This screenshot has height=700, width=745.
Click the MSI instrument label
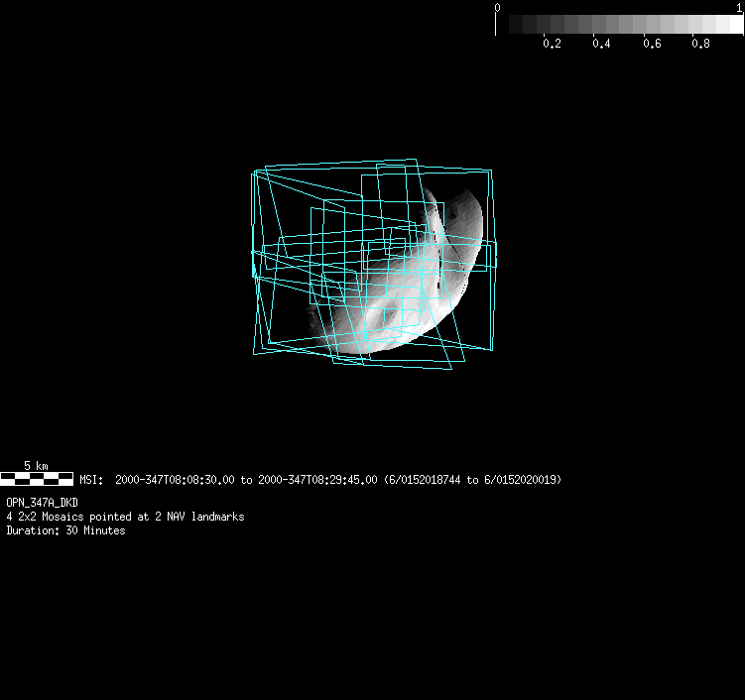[90, 480]
